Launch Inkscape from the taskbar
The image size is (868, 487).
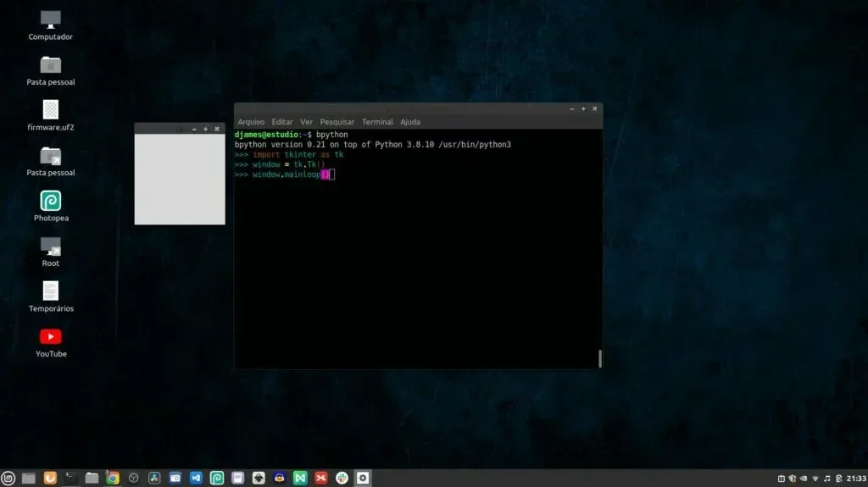coord(259,479)
